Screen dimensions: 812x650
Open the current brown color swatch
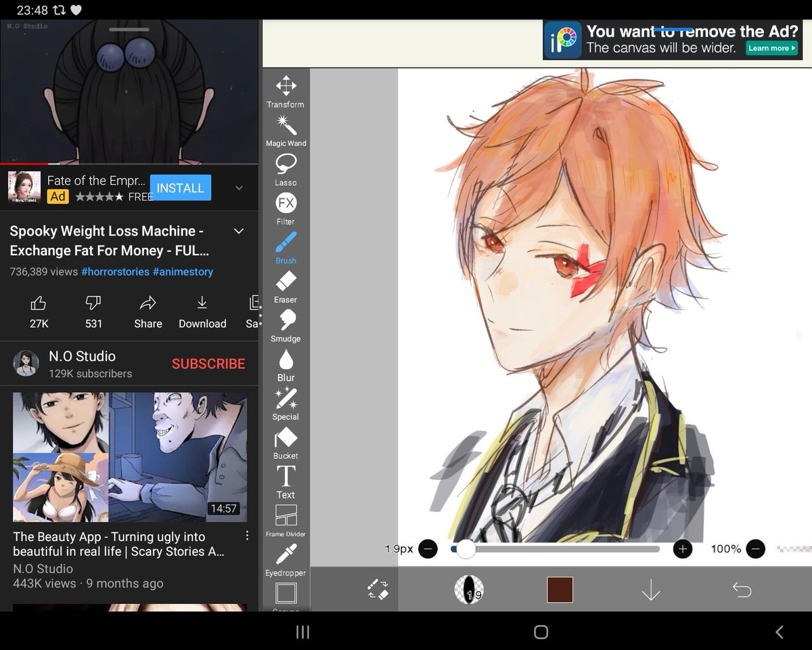[x=560, y=590]
